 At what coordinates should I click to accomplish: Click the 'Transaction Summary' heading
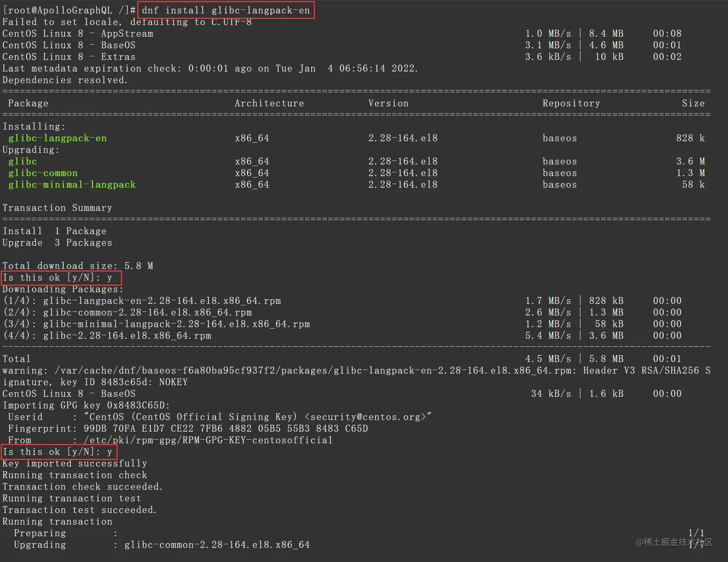57,208
